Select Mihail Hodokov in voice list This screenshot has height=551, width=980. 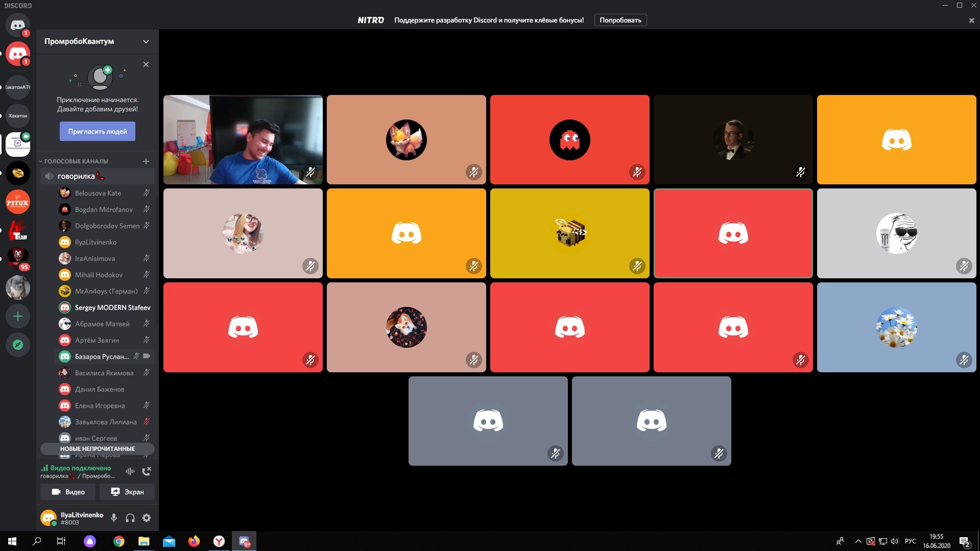point(104,275)
